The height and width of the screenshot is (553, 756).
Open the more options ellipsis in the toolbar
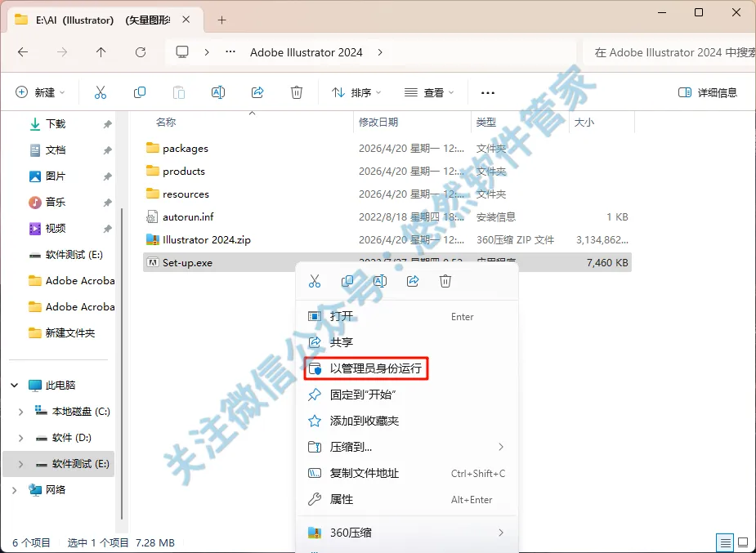[x=488, y=93]
